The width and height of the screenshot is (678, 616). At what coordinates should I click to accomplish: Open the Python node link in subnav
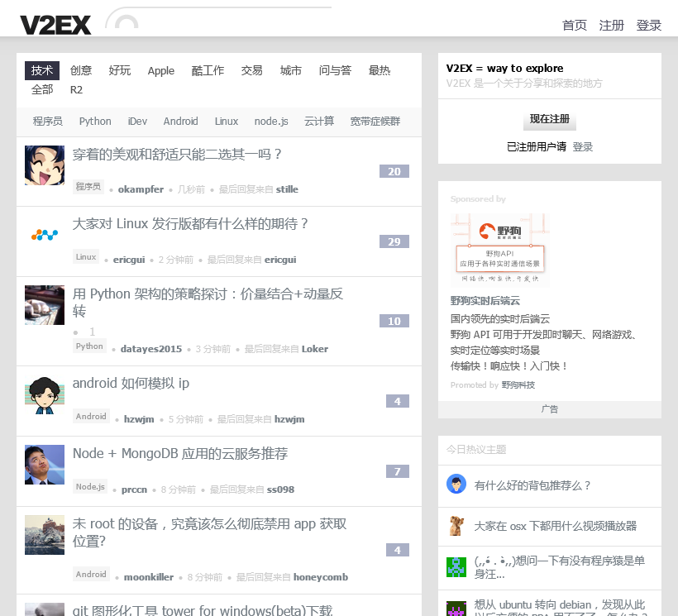95,122
